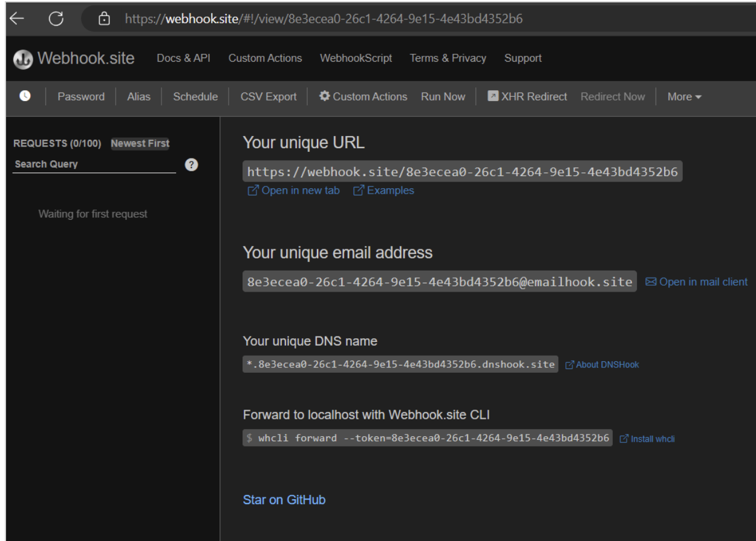Click the Webhook.site brand name
Image resolution: width=756 pixels, height=541 pixels.
86,59
